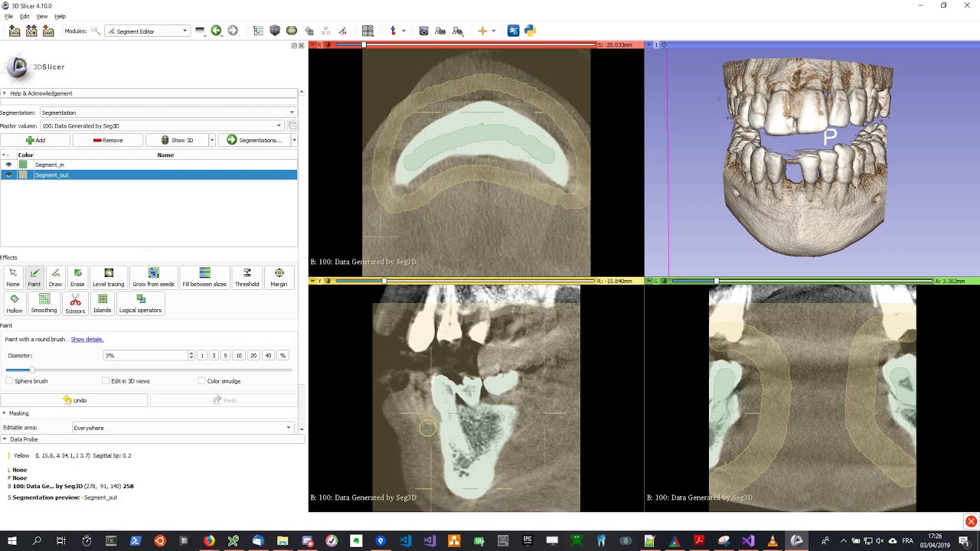This screenshot has height=551, width=980.
Task: Click the red error indicator at bottom right
Action: pos(971,522)
